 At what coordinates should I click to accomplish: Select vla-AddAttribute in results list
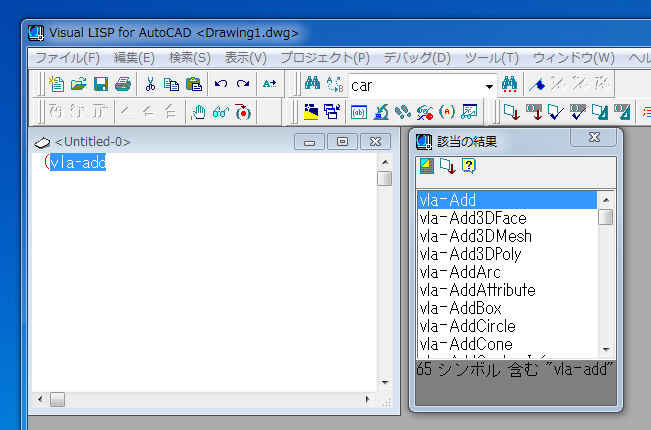507,290
